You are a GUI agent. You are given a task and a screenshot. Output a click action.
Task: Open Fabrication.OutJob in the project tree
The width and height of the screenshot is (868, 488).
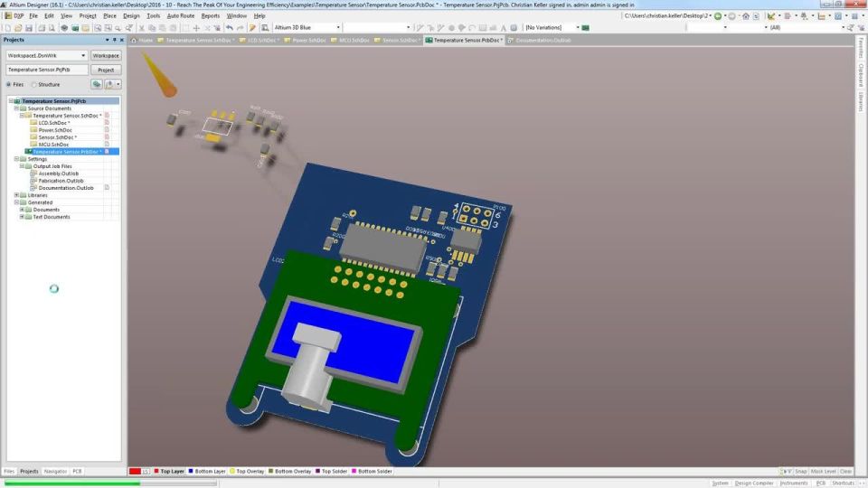(x=61, y=181)
